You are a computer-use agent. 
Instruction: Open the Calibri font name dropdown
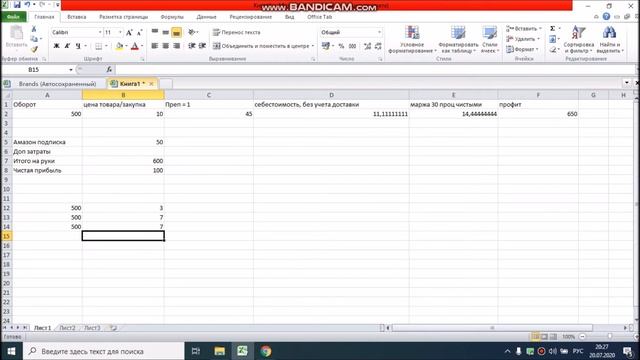[x=100, y=32]
